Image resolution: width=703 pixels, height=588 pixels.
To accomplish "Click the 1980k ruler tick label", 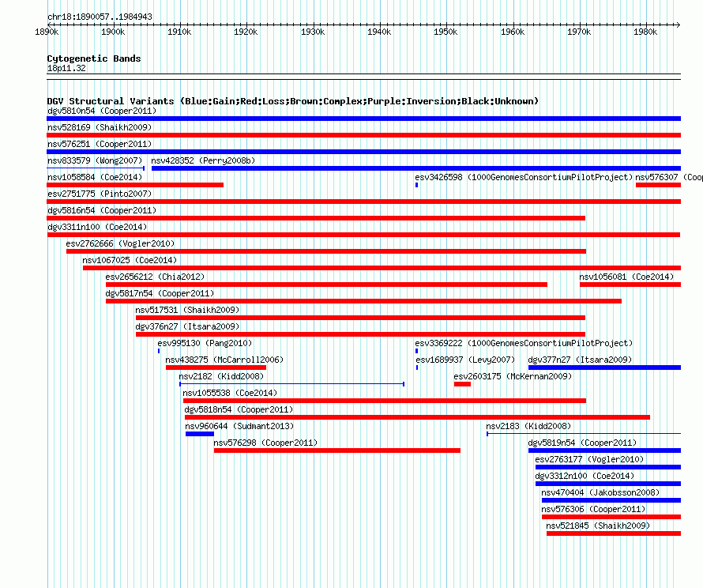I will coord(645,32).
